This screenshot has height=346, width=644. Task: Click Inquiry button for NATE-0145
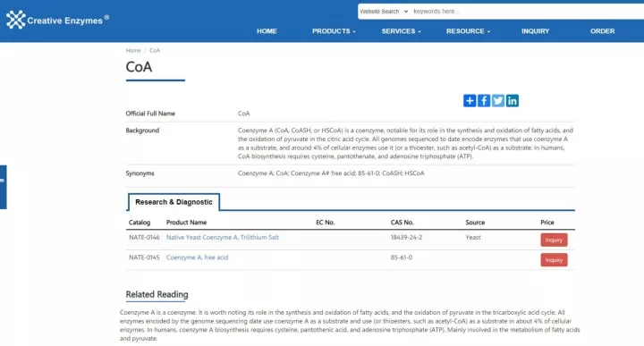(x=554, y=260)
